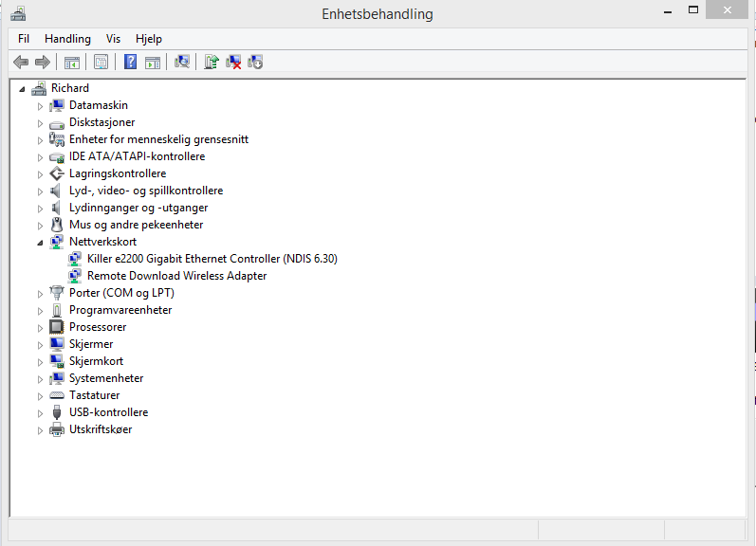Select the Remote Download Wireless Adapter icon

[x=75, y=276]
